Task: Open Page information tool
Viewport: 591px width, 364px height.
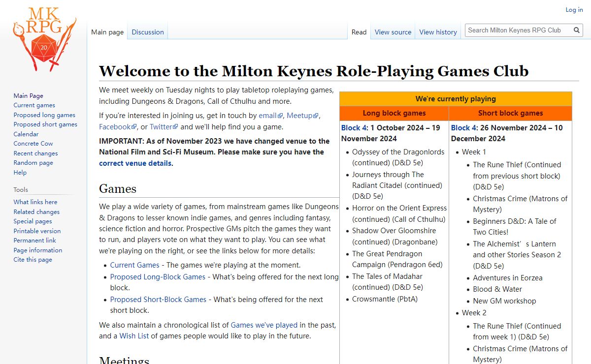Action: coord(38,250)
